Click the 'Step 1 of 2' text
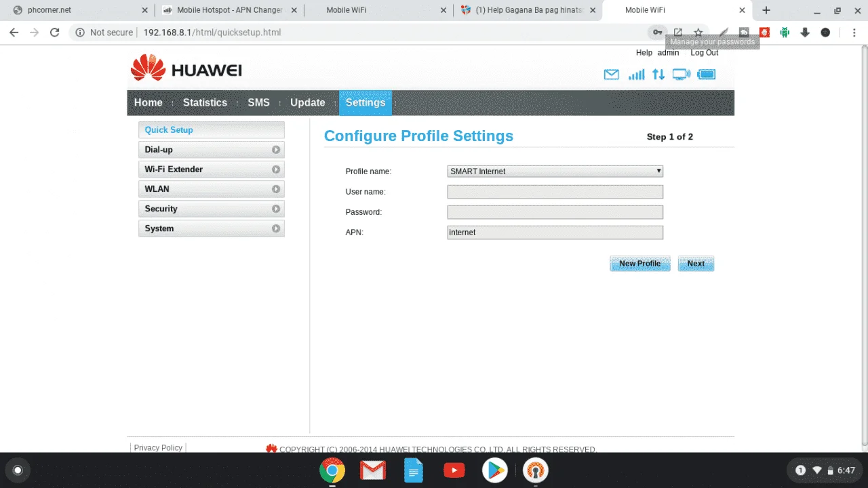The image size is (868, 488). (x=669, y=137)
